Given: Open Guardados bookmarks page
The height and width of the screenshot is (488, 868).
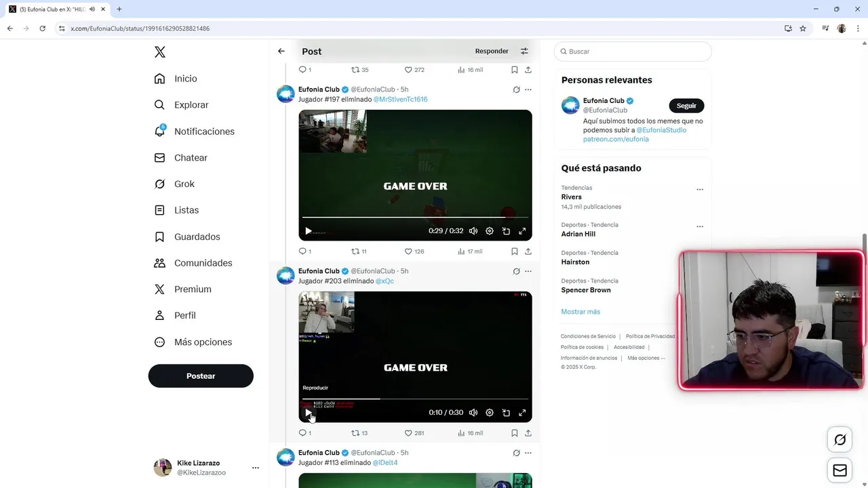Looking at the screenshot, I should [x=187, y=237].
